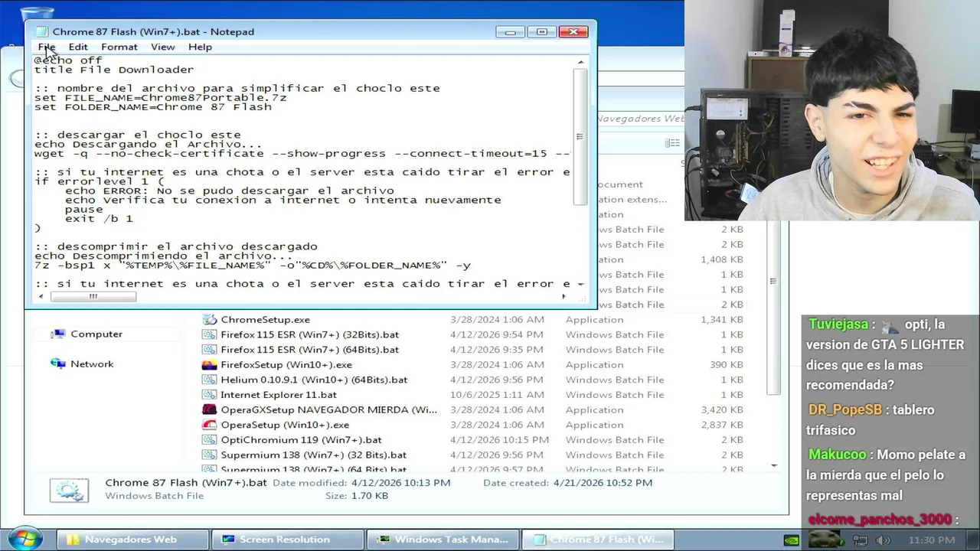Select Supermium 138 (Win7+) (32 Bits).bat name

314,455
